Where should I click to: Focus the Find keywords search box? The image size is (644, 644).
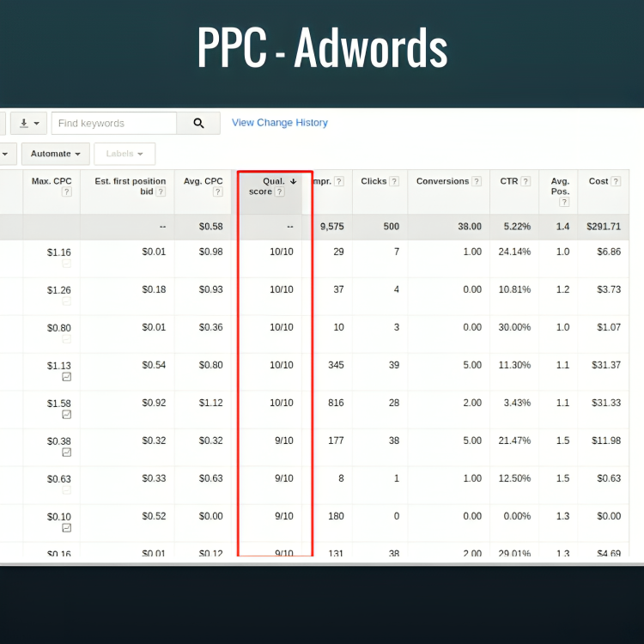pyautogui.click(x=114, y=124)
